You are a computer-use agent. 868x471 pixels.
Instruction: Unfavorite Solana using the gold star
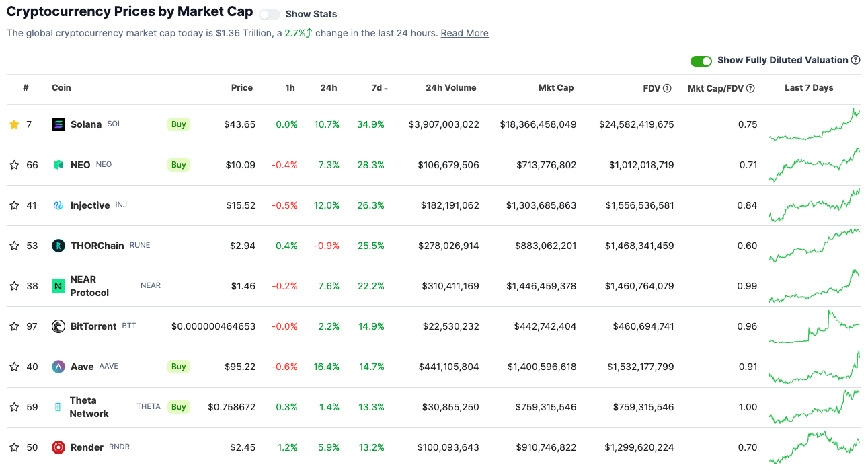pyautogui.click(x=14, y=124)
